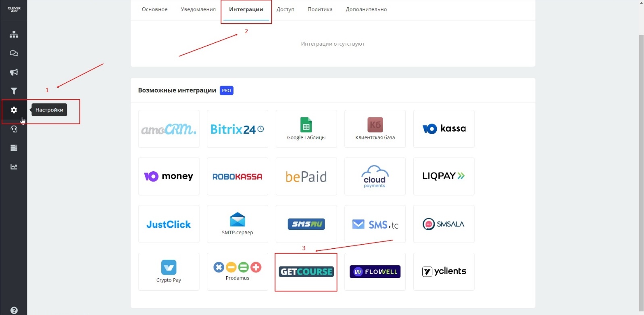Open the help question mark icon
This screenshot has height=315, width=644.
click(14, 310)
